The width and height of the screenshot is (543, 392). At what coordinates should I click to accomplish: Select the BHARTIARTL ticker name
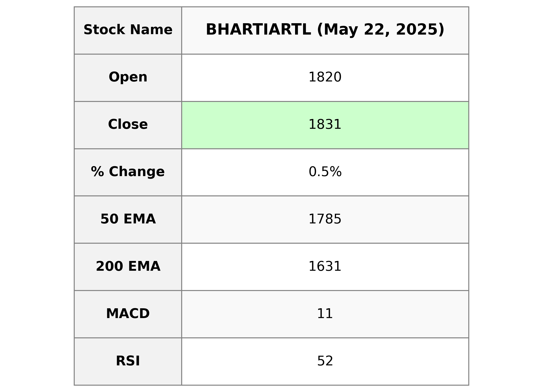pos(258,30)
